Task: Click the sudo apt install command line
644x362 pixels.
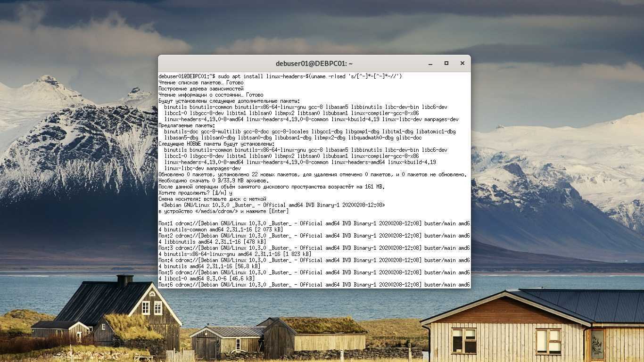Action: [x=280, y=76]
